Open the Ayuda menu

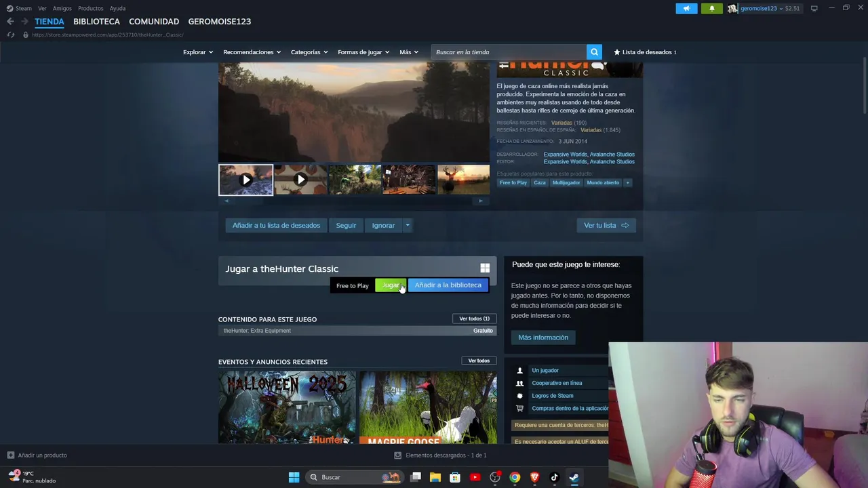(x=117, y=8)
